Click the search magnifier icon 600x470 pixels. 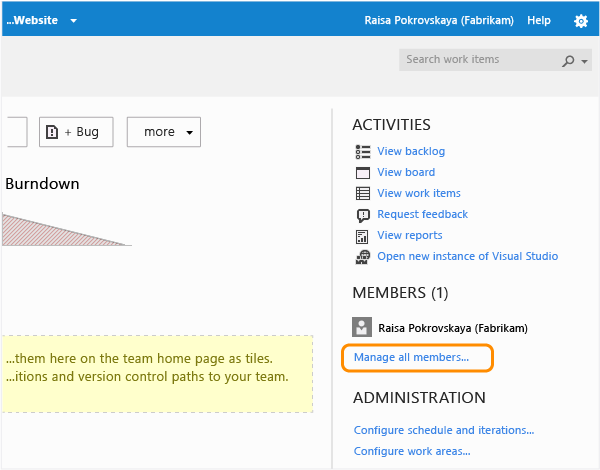(x=568, y=60)
